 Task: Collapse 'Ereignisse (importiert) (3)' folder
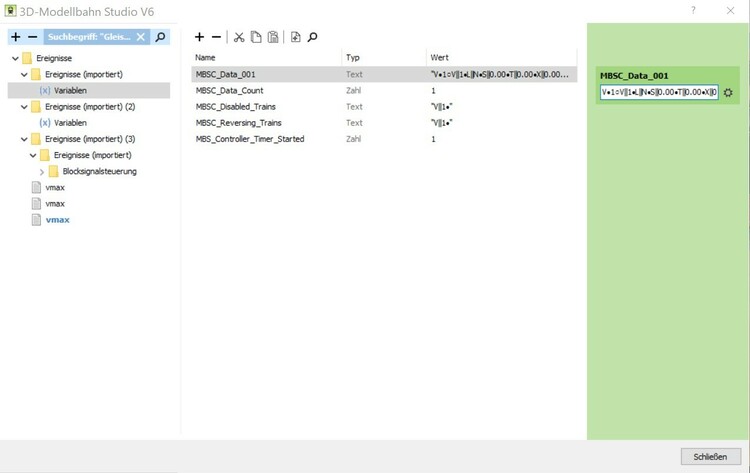(x=24, y=139)
